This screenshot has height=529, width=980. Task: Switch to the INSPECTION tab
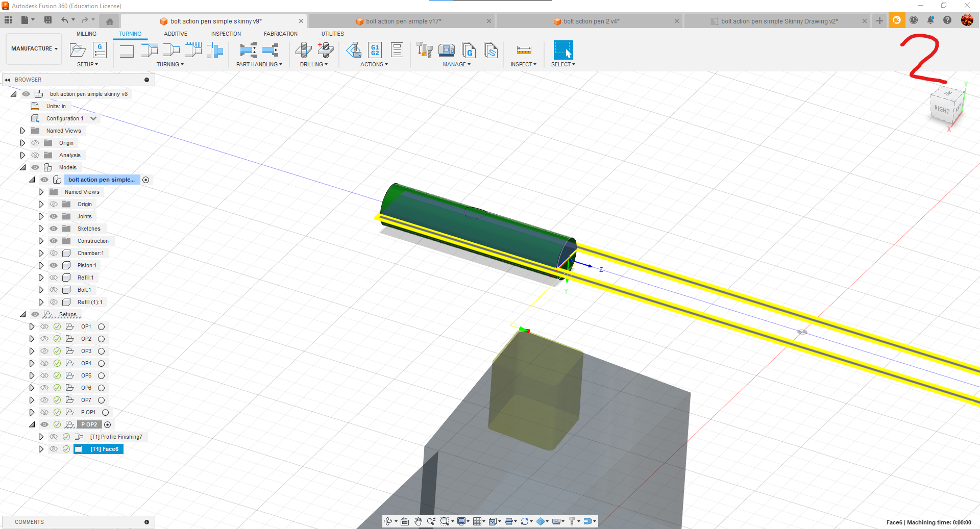pos(226,34)
